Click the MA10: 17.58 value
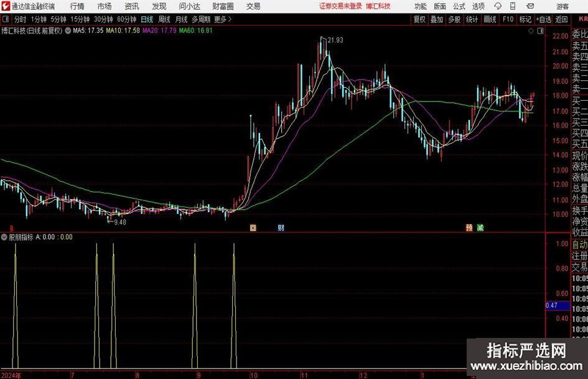The image size is (588, 379). tap(123, 30)
